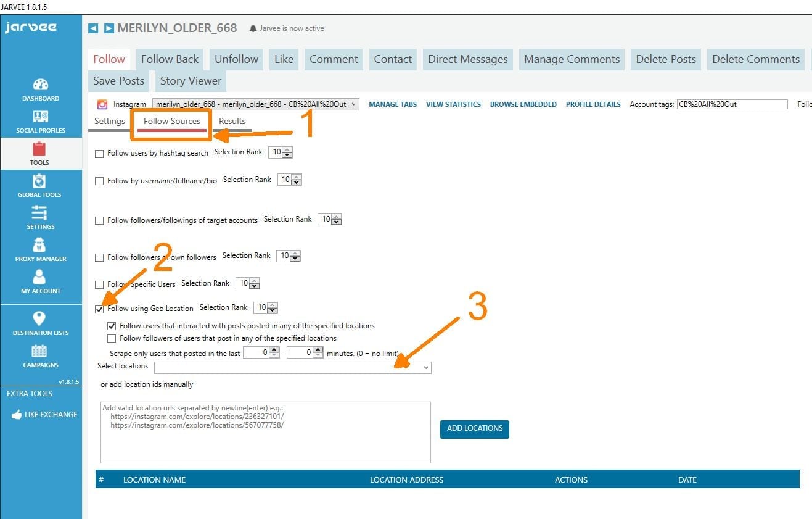Open the Delete Comments tab

click(x=756, y=59)
